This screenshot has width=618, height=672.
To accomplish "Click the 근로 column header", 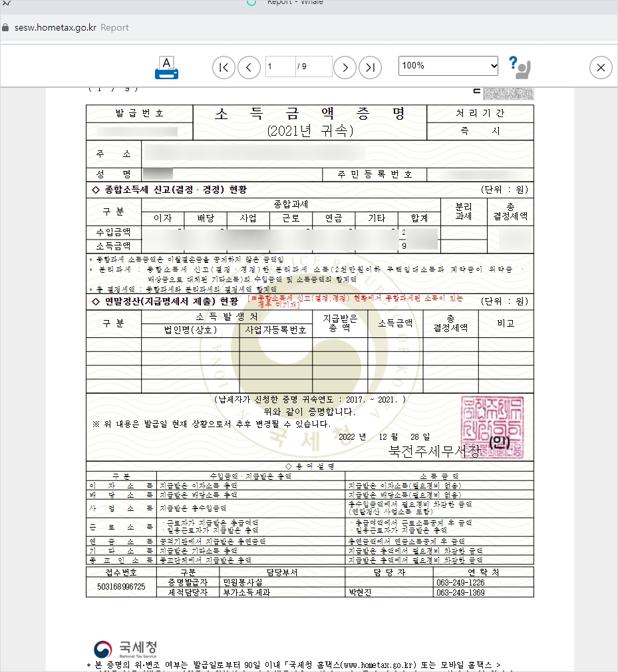I will [x=291, y=219].
